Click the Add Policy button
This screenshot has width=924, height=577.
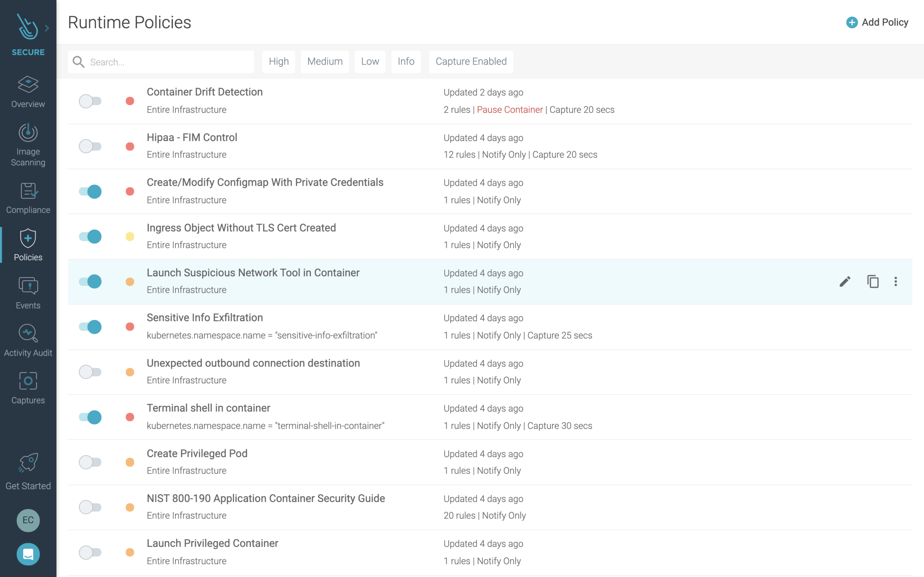click(x=877, y=22)
